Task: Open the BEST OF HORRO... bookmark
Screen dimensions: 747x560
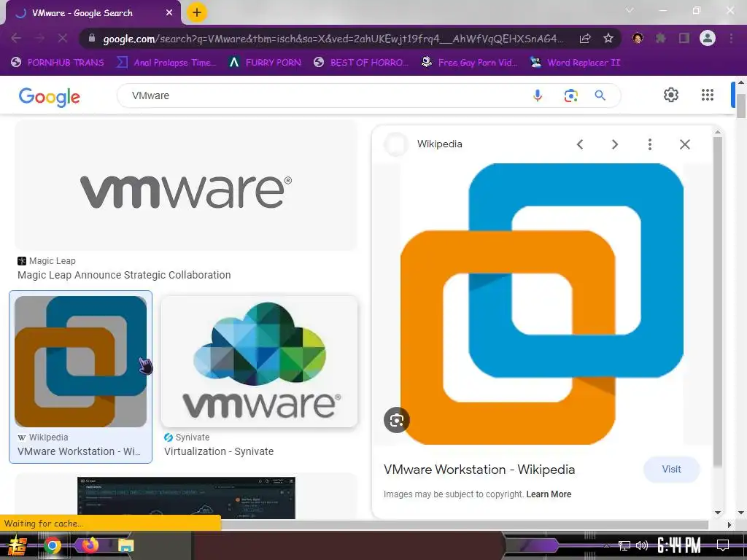Action: tap(361, 63)
